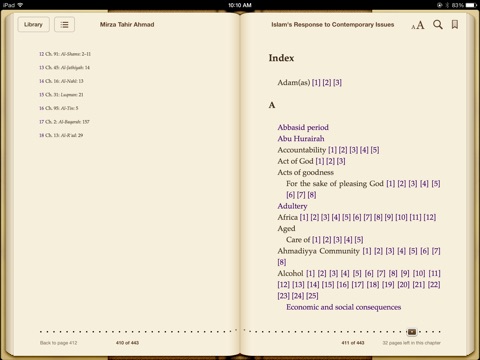Screen dimensions: 480x360
Task: Open Africa reference [6]
Action: point(357,217)
